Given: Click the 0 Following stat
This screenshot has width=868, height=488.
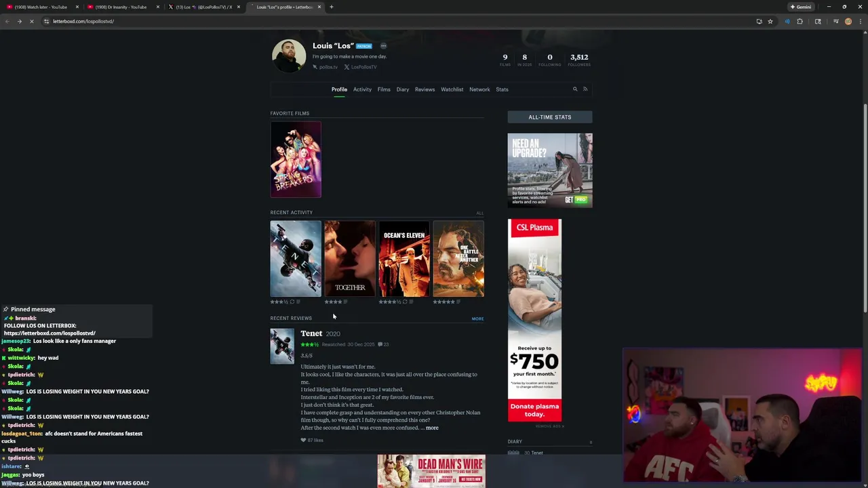Looking at the screenshot, I should (x=549, y=60).
